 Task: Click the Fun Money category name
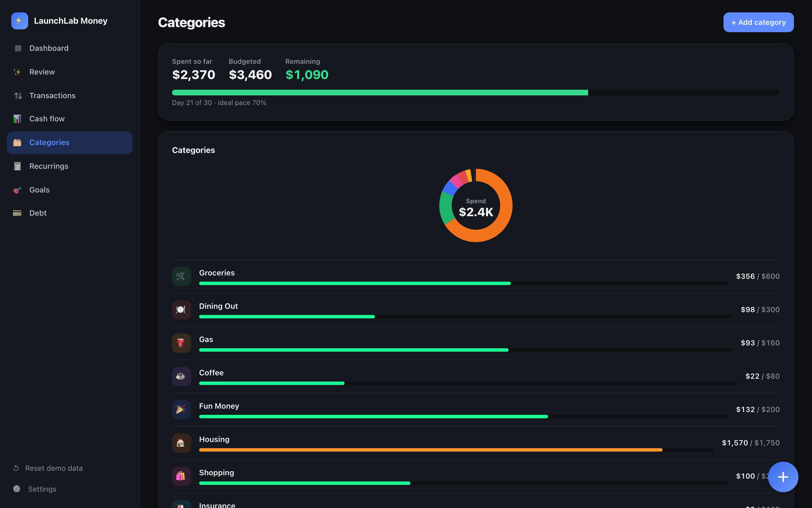click(x=219, y=406)
